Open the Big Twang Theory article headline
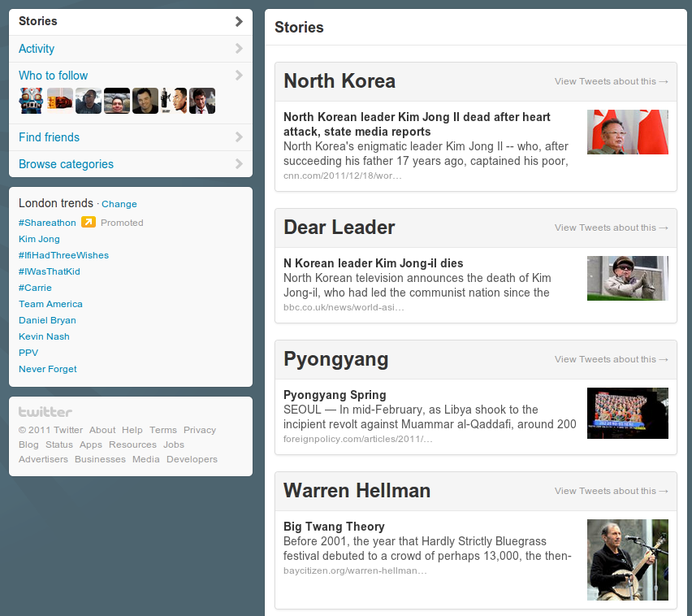Image resolution: width=692 pixels, height=616 pixels. pyautogui.click(x=334, y=527)
